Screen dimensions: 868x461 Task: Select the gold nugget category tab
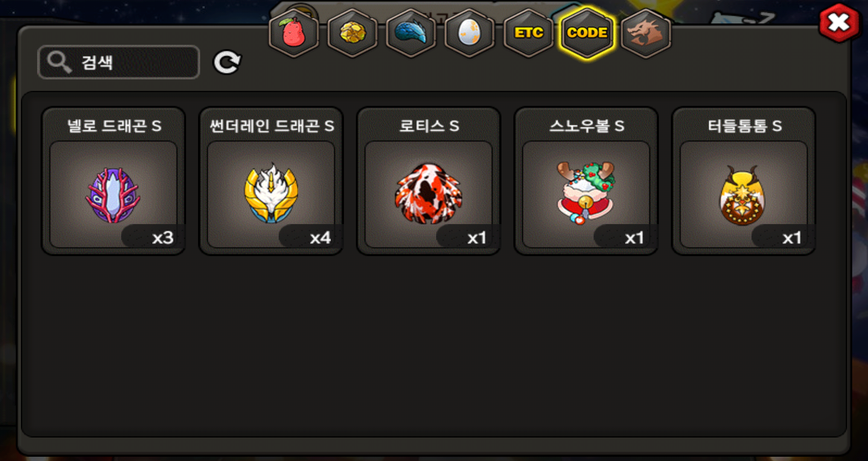[352, 33]
